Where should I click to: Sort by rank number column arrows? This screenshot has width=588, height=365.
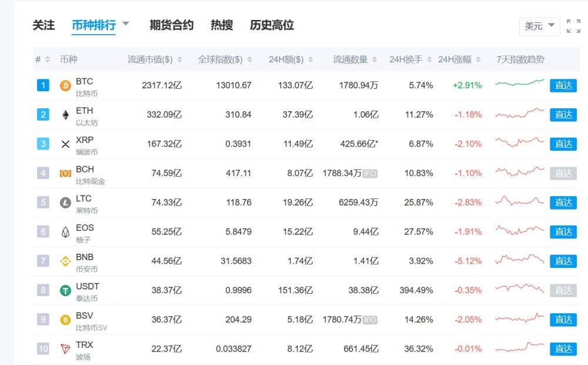point(47,59)
